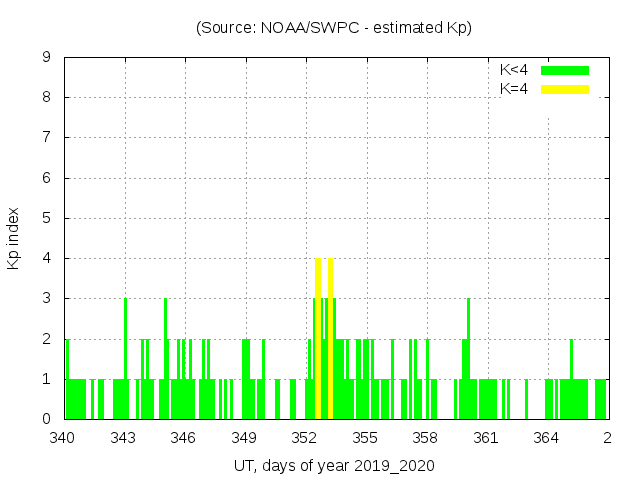Click the y-axis tick label 9
Screen dimensions: 640x480
46,58
